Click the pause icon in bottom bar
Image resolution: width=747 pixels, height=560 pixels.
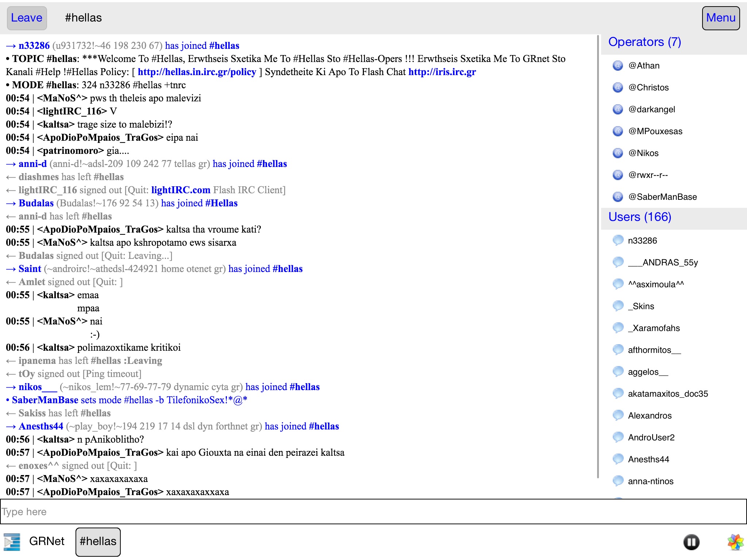coord(691,542)
